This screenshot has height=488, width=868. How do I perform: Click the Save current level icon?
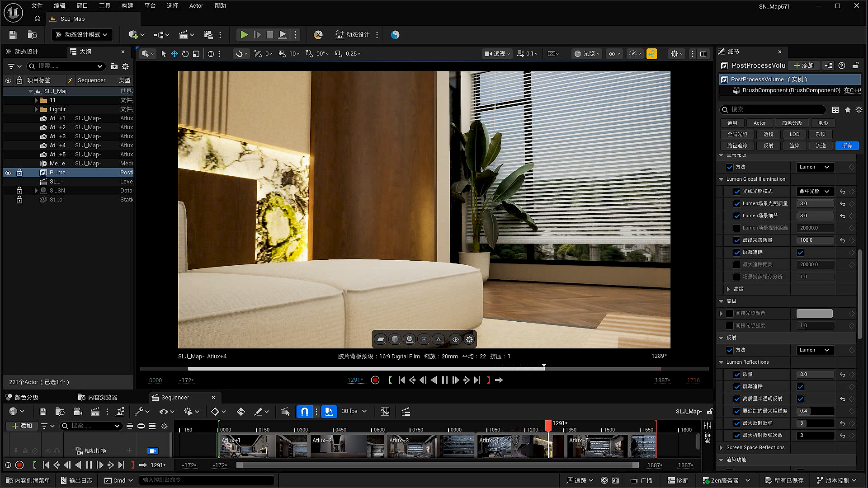(x=13, y=35)
